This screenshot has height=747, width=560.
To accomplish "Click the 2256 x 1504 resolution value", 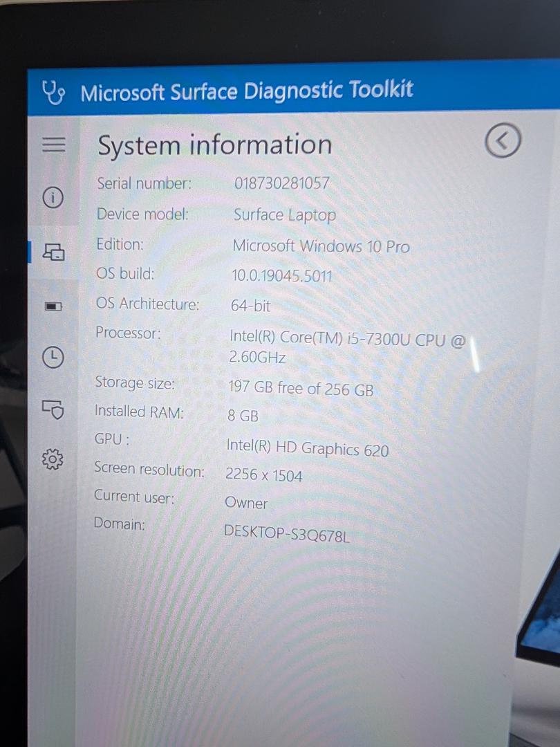I will (263, 476).
